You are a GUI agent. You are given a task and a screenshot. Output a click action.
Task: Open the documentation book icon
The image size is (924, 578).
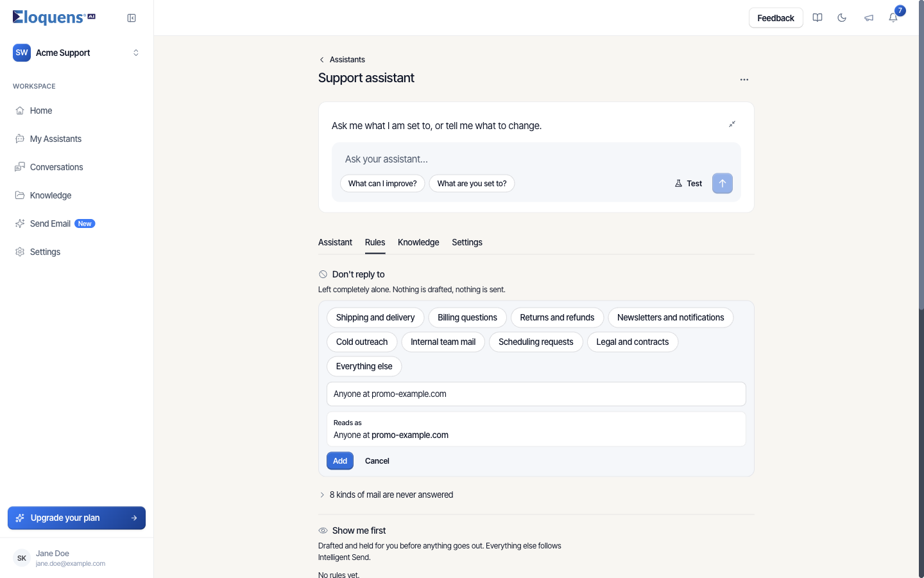(x=817, y=18)
